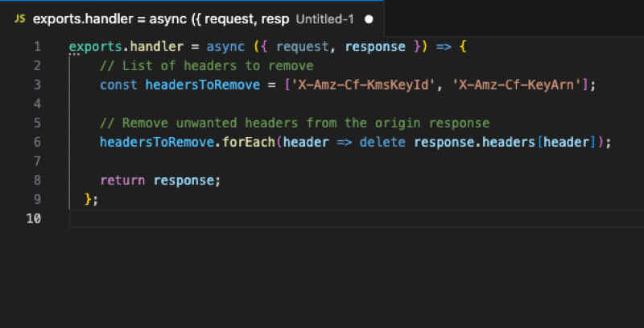
Task: Click 'response' on line 8
Action: (184, 181)
